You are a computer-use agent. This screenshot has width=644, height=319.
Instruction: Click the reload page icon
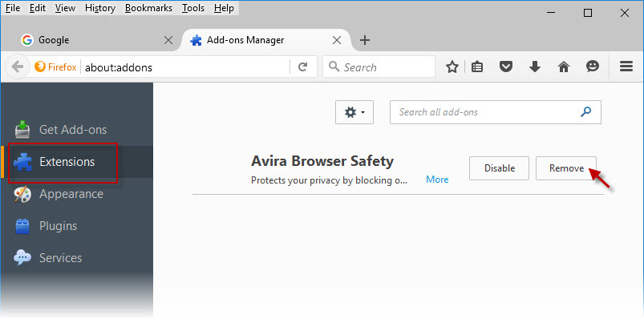coord(302,67)
